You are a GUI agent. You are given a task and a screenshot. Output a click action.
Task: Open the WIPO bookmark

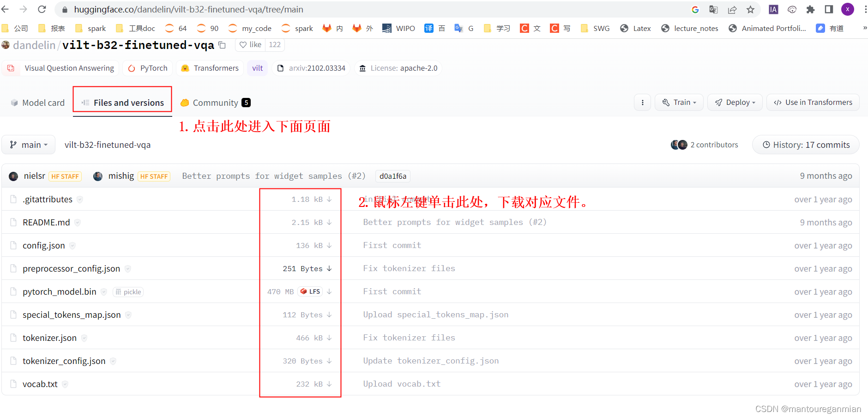[x=398, y=28]
